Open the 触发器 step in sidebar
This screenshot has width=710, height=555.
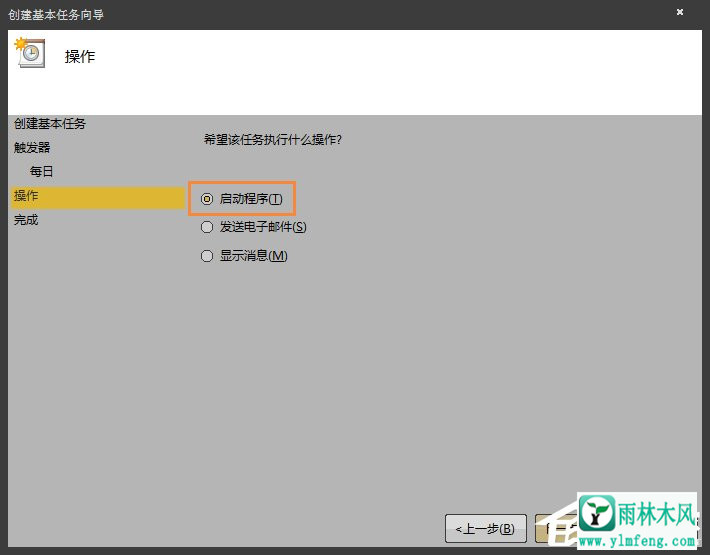(x=32, y=148)
